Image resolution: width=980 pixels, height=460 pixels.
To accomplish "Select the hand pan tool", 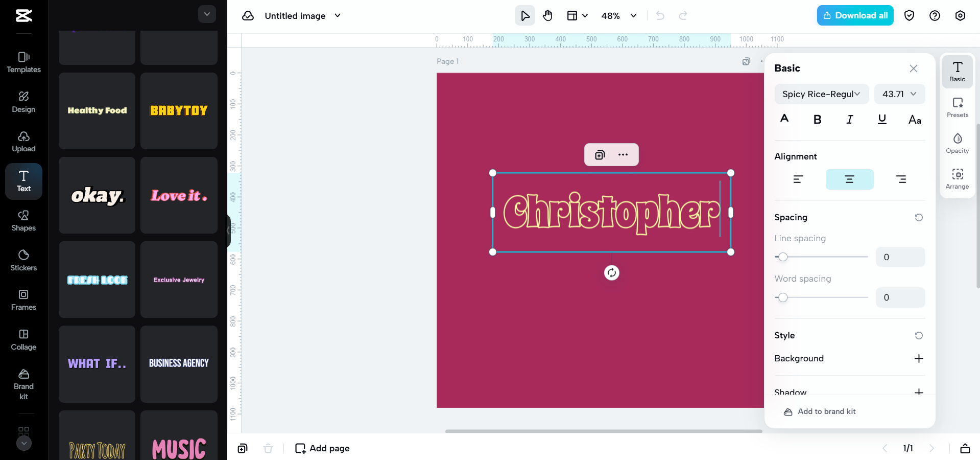I will (547, 16).
